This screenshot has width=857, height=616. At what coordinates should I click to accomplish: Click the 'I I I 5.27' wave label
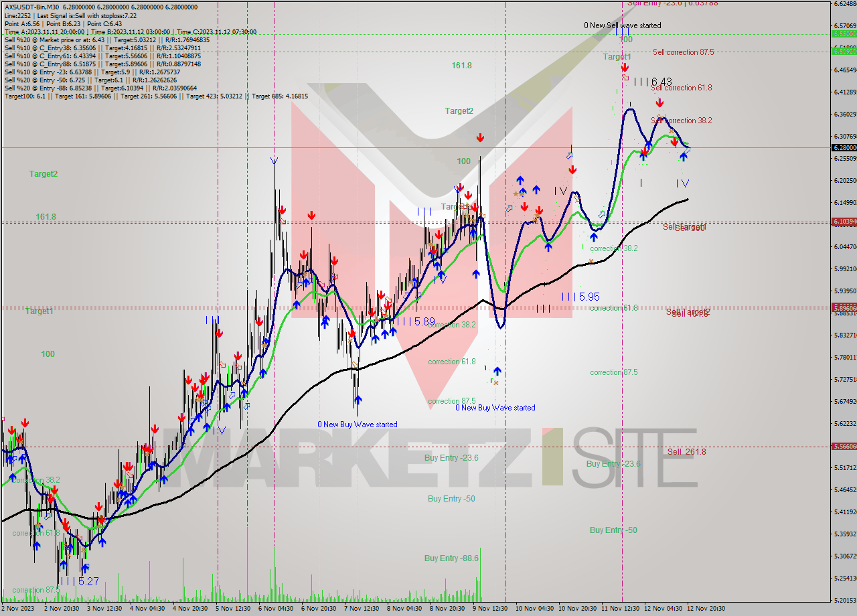click(79, 581)
